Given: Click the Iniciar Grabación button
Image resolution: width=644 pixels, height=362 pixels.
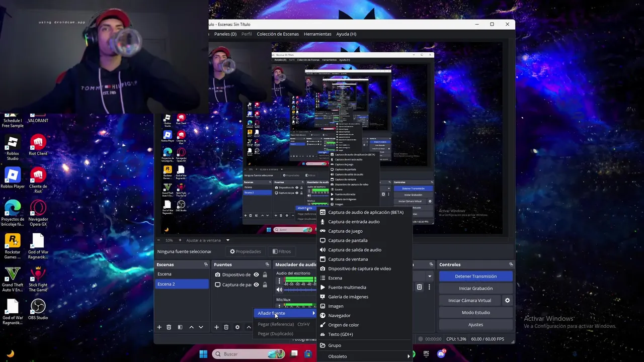Looking at the screenshot, I should click(475, 289).
